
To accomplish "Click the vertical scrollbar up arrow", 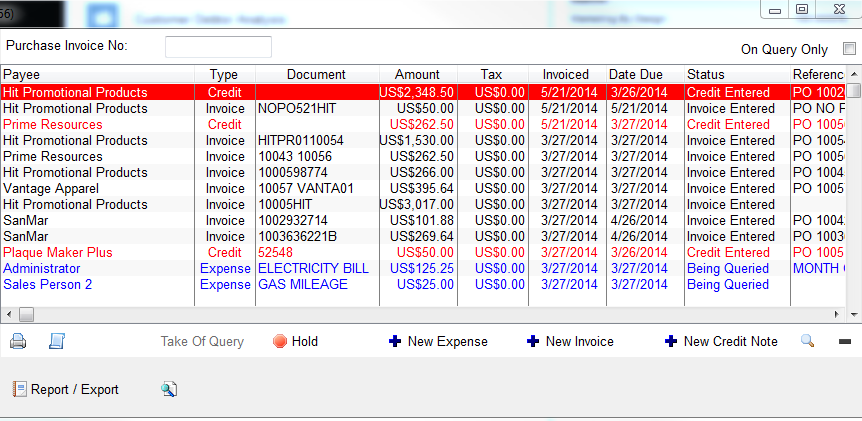I will pyautogui.click(x=854, y=74).
